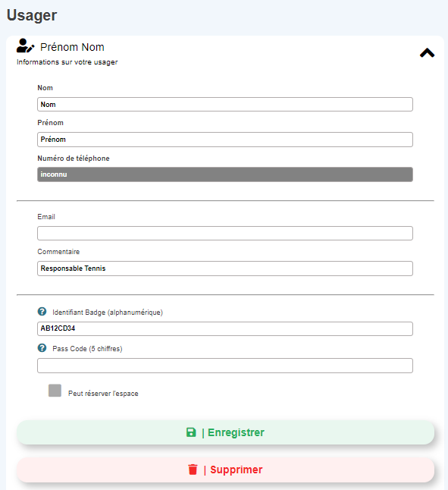Focus the Prénom input field

point(225,140)
